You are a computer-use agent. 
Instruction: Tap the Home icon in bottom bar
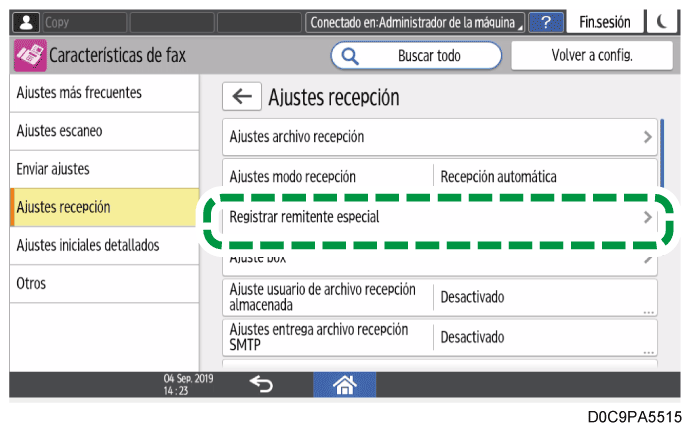(x=344, y=384)
